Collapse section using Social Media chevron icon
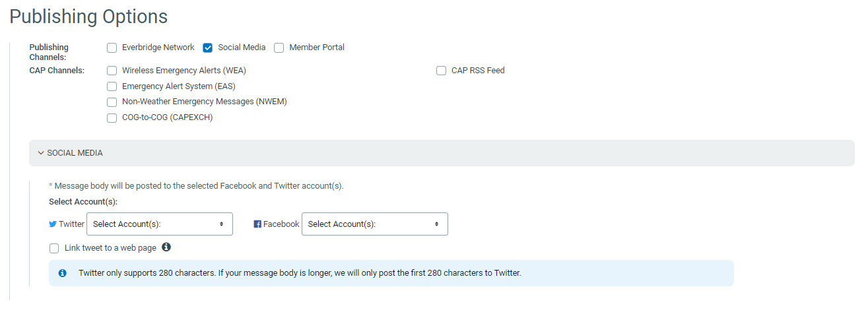The height and width of the screenshot is (318, 868). [x=41, y=153]
